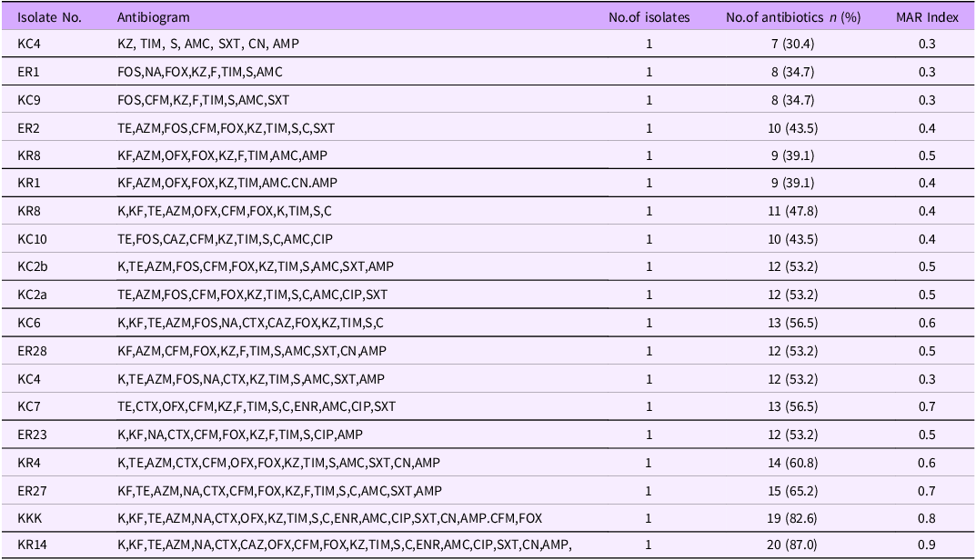Screen dimensions: 976x560
Task: Select isolate 'KC2b' in the first column
Action: (33, 266)
